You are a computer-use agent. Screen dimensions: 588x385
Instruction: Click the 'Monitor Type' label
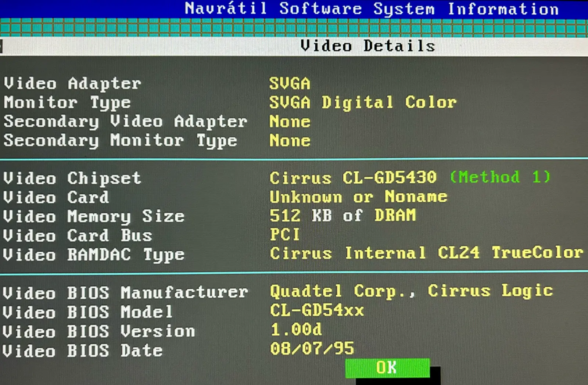pos(67,102)
